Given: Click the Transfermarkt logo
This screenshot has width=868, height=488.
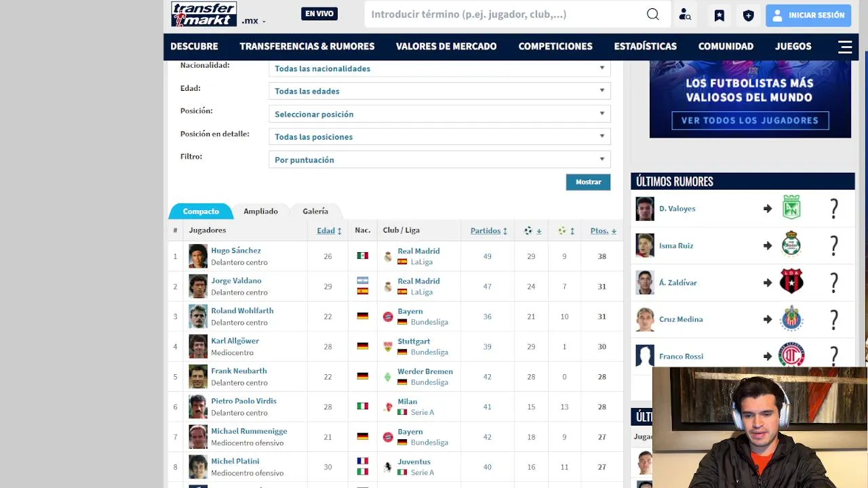Looking at the screenshot, I should tap(204, 14).
